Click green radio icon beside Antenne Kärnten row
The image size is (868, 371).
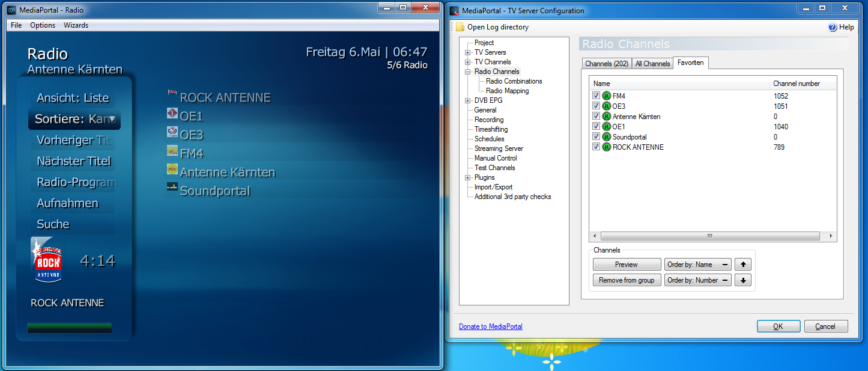click(x=606, y=116)
